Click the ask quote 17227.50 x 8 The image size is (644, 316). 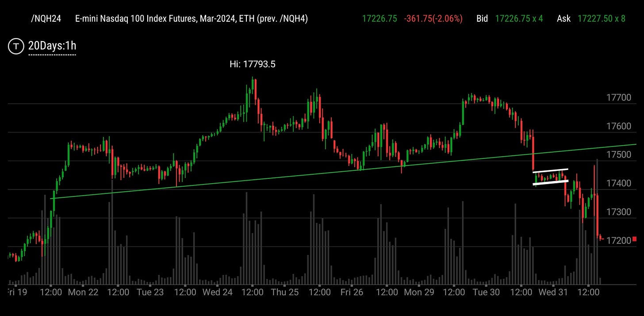click(x=602, y=19)
